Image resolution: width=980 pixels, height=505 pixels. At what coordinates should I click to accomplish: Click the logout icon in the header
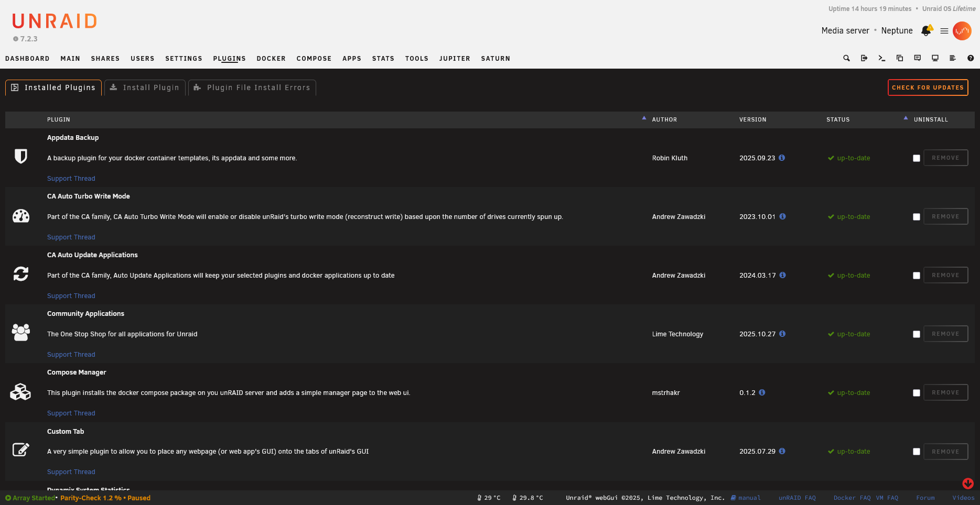pos(864,58)
